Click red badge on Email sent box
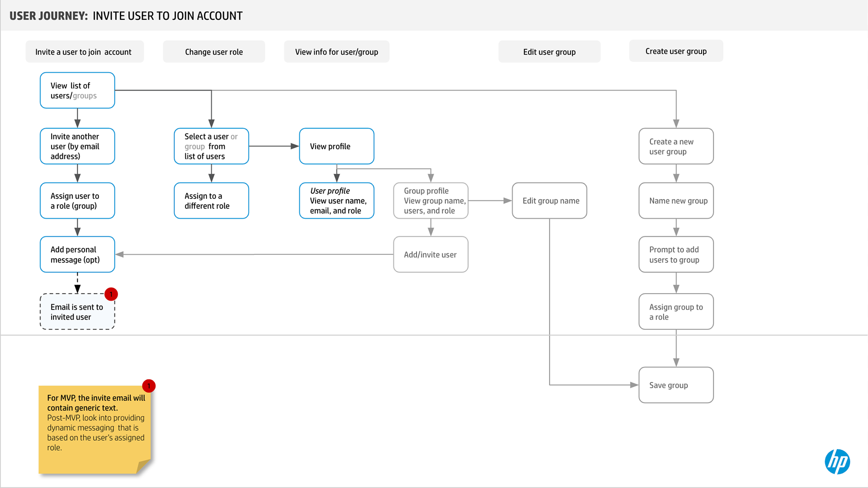This screenshot has height=488, width=868. pyautogui.click(x=111, y=294)
